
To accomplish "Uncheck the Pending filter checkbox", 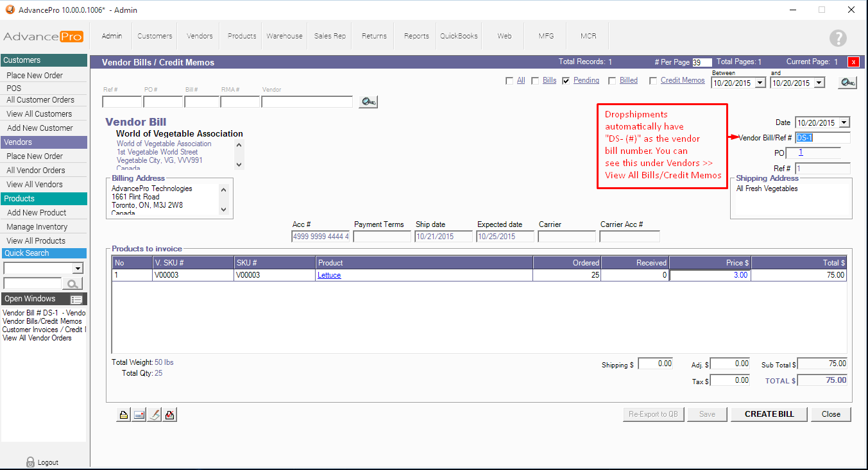I will tap(566, 81).
